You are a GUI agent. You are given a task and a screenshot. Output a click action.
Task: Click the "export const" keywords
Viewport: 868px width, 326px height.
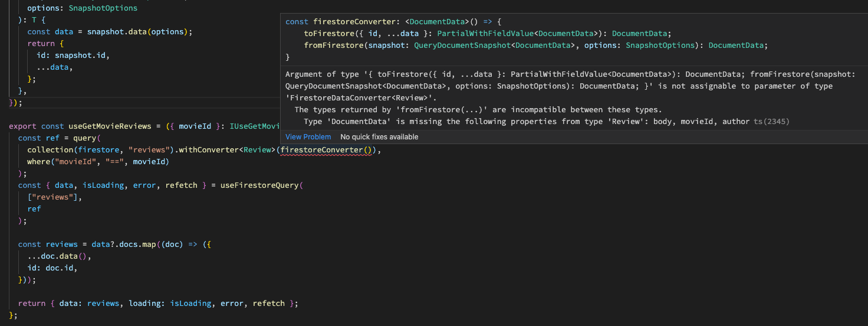36,126
